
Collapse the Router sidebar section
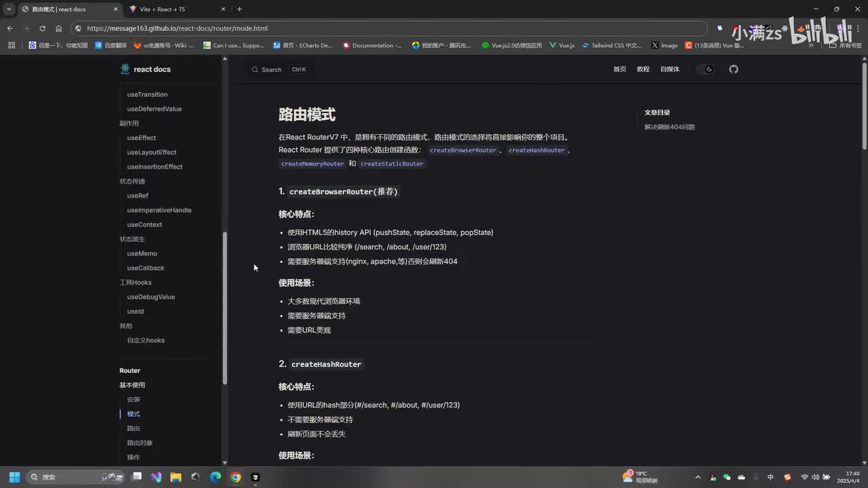point(130,371)
